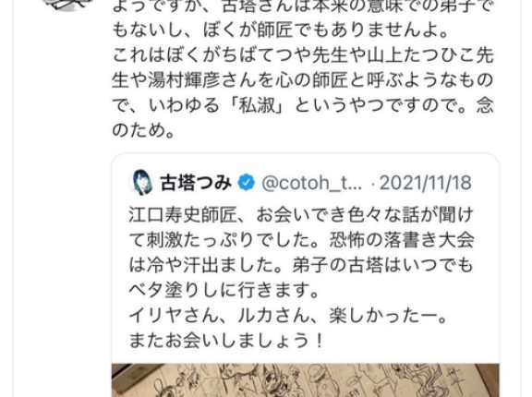Click the quoted line starting 江口寿史師匠
Image resolution: width=532 pixels, height=397 pixels.
click(301, 215)
